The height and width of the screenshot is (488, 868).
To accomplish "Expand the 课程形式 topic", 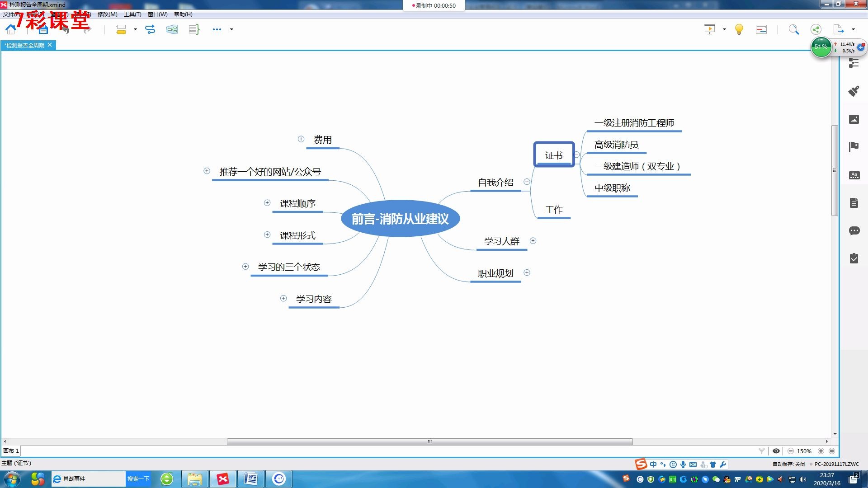I will click(x=267, y=235).
